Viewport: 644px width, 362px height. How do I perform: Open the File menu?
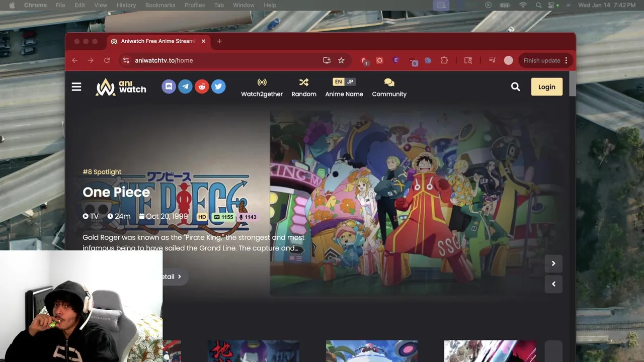[x=60, y=5]
